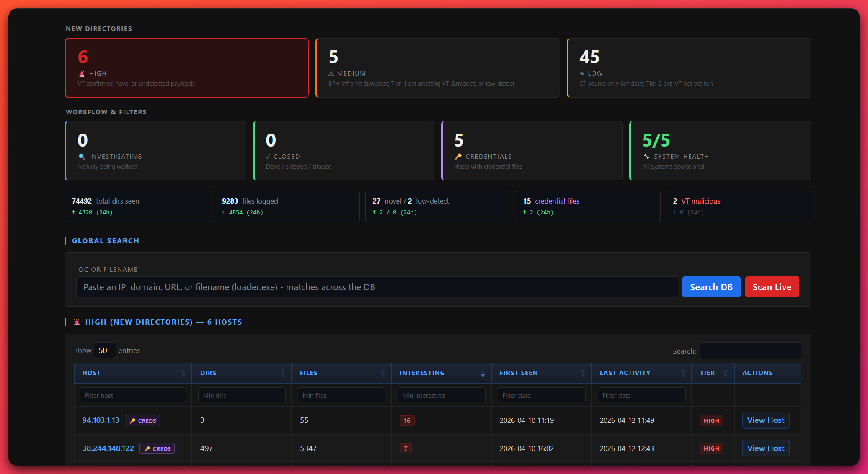Screen dimensions: 868x474
Task: Click the siren icon in HIGH hosts heading
Action: [77, 322]
